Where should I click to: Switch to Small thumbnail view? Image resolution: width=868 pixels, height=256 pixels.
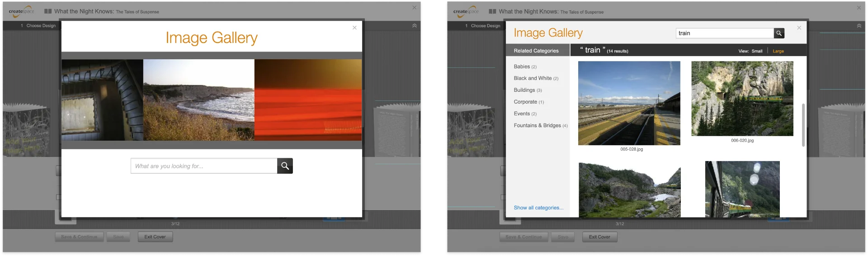click(x=757, y=51)
